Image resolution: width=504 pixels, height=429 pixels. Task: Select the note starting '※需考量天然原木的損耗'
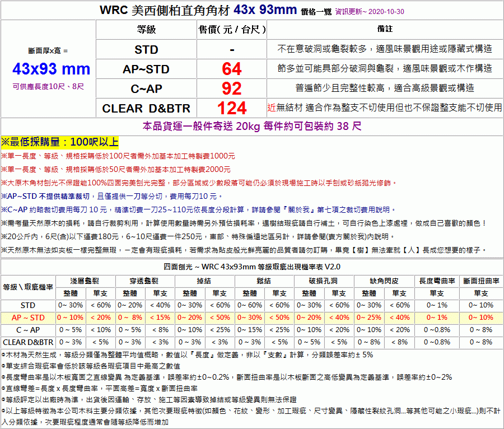[x=244, y=223]
